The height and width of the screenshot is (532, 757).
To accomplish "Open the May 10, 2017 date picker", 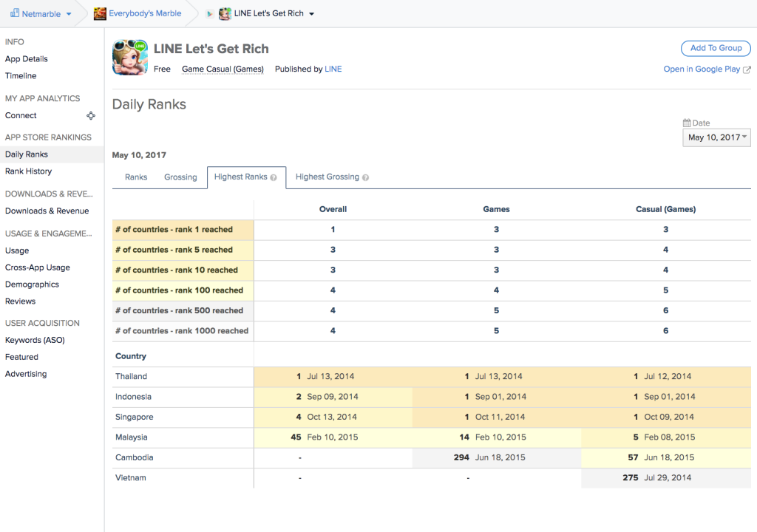I will click(x=716, y=137).
